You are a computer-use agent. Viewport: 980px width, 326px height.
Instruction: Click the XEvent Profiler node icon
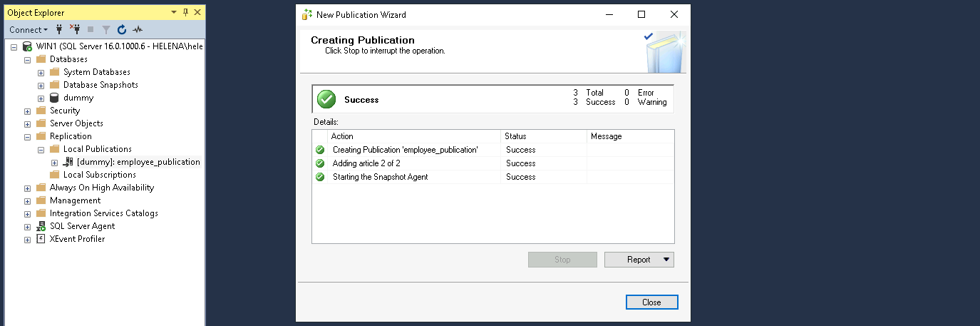tap(41, 239)
